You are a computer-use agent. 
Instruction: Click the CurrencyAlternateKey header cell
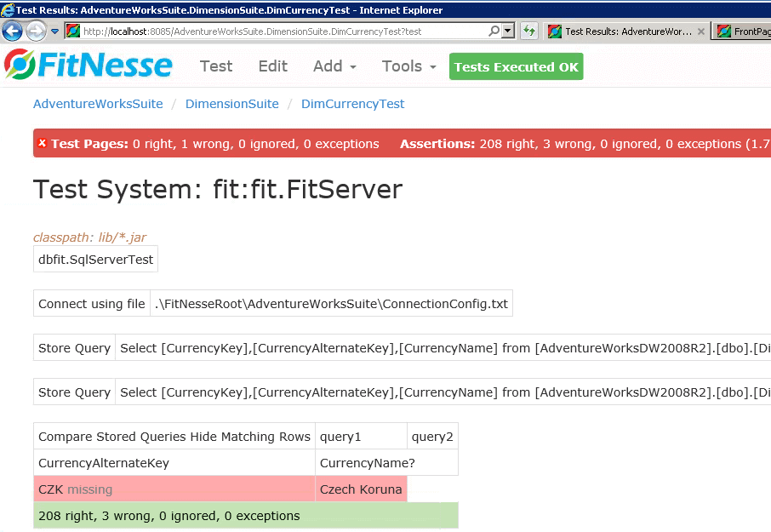[x=174, y=463]
